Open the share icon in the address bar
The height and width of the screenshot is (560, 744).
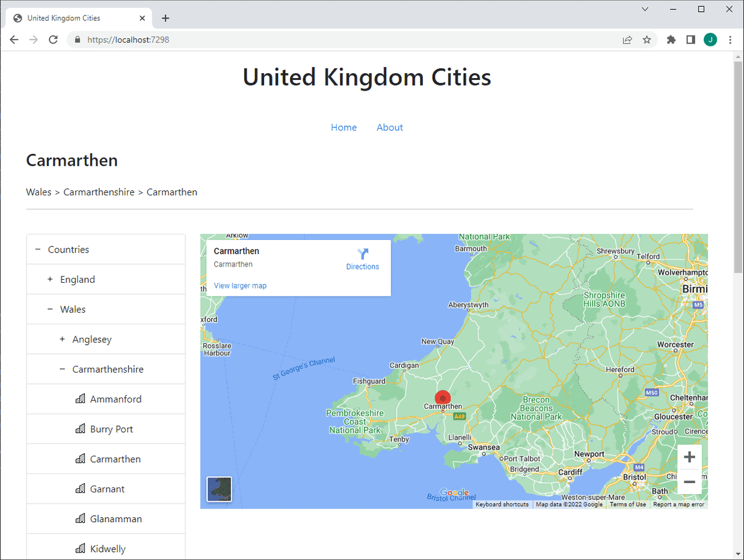point(627,39)
